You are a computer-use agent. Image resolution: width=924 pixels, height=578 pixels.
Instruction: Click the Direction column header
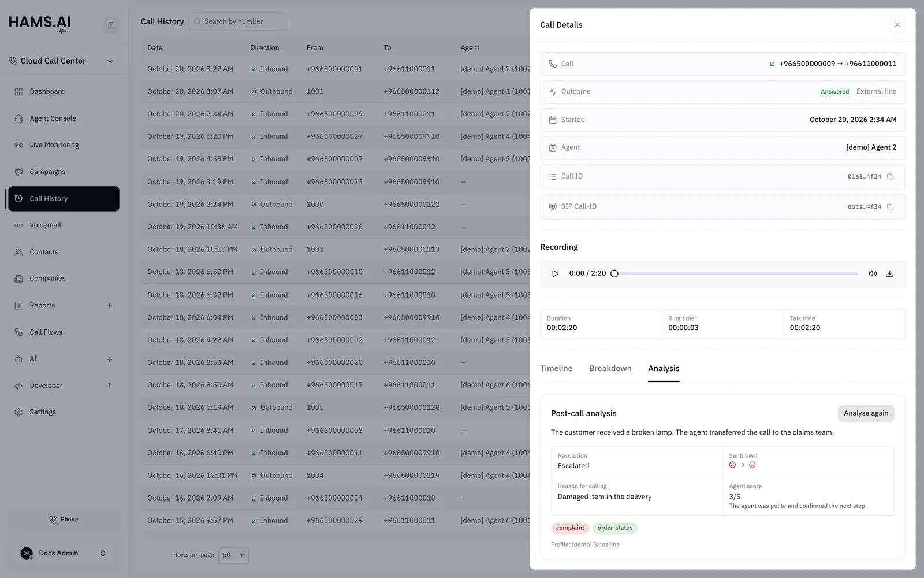pos(264,48)
